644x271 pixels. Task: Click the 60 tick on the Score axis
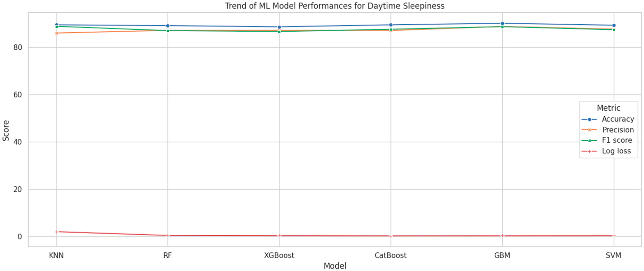18,95
